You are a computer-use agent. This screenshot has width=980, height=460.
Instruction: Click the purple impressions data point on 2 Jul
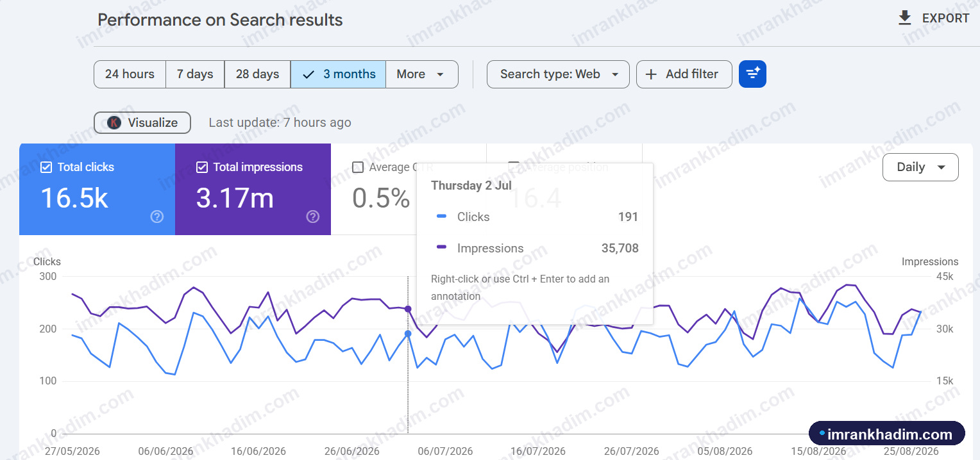click(x=408, y=309)
